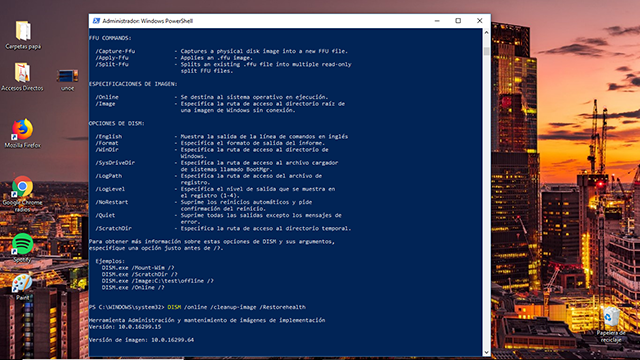Click the 'Versión: 10.0.16299.15' line
This screenshot has width=640, height=360.
click(x=125, y=327)
